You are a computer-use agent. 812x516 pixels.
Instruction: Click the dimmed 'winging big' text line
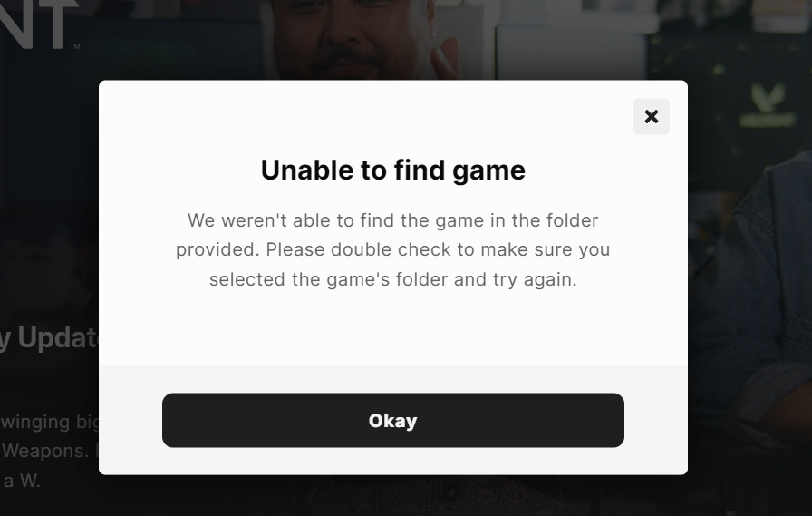click(49, 423)
